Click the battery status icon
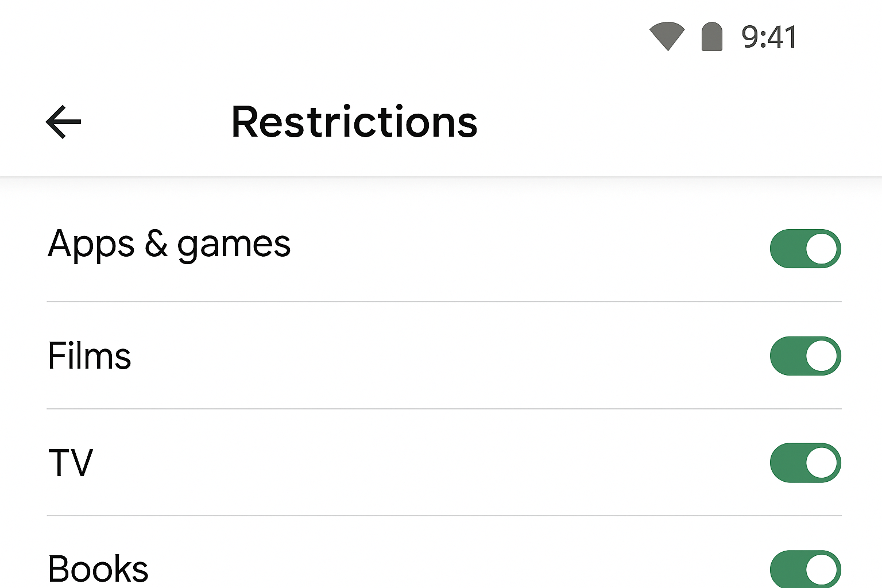 (x=711, y=36)
